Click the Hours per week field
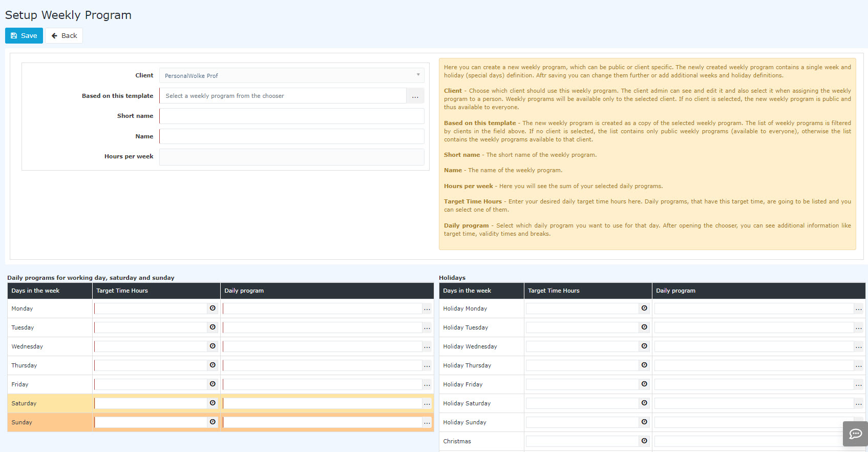This screenshot has width=868, height=452. pos(292,157)
